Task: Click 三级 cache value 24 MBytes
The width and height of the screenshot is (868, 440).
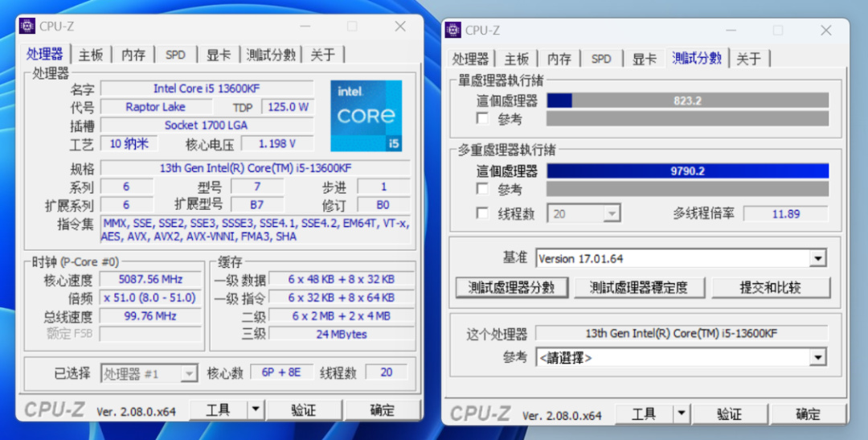Action: [342, 334]
